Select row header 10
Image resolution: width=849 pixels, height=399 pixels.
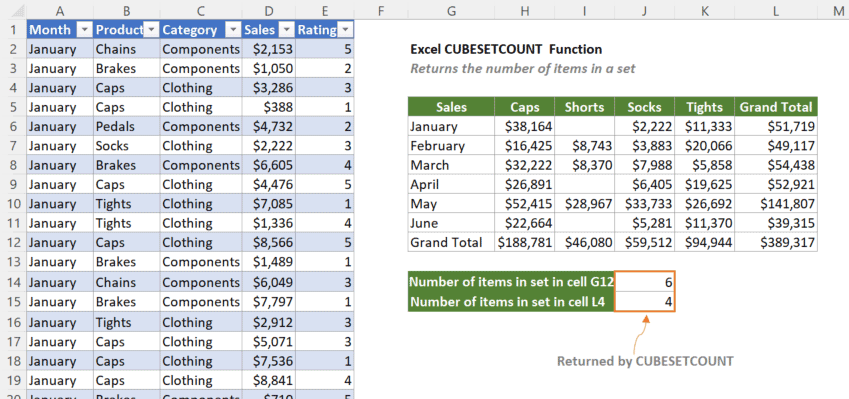coord(13,204)
